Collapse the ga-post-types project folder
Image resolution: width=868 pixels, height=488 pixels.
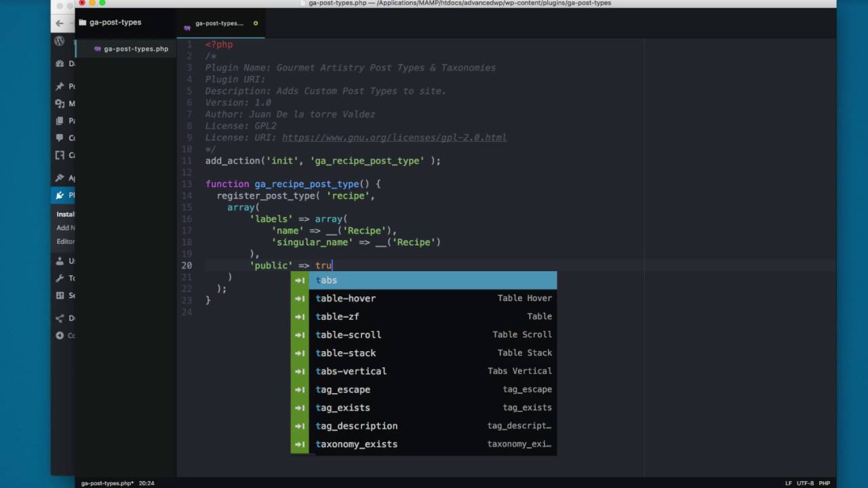click(110, 22)
